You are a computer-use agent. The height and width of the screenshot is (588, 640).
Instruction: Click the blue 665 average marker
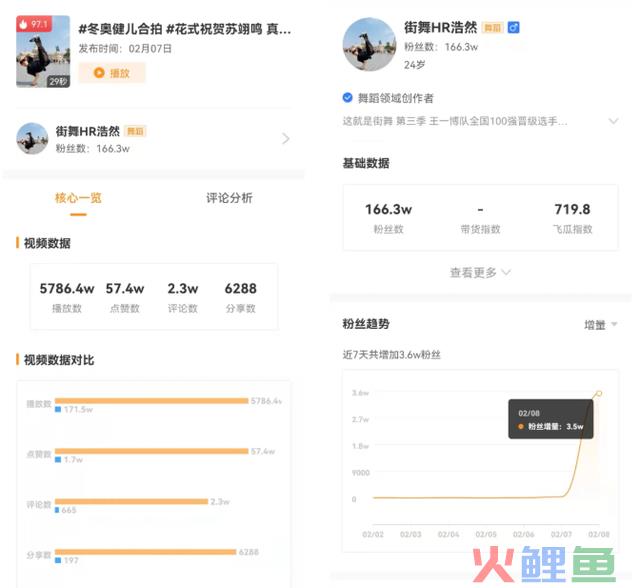tap(57, 510)
